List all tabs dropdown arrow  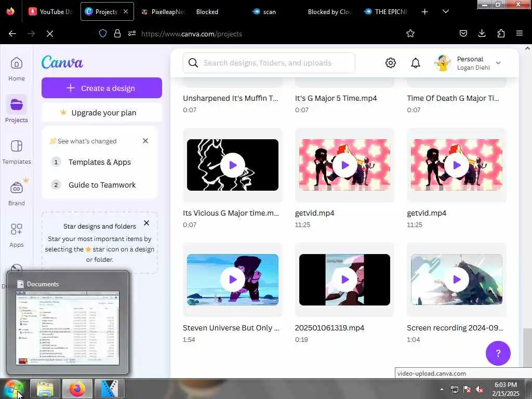click(446, 11)
